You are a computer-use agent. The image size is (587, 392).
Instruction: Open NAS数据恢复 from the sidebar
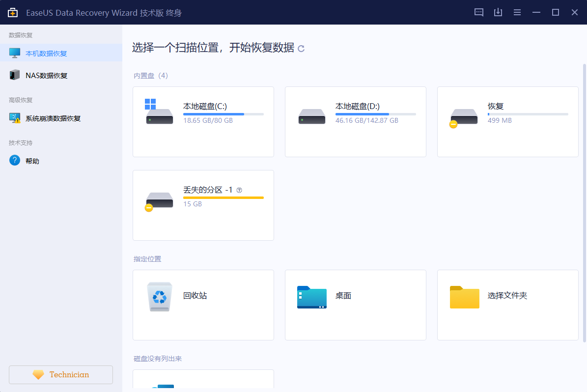tap(61, 75)
